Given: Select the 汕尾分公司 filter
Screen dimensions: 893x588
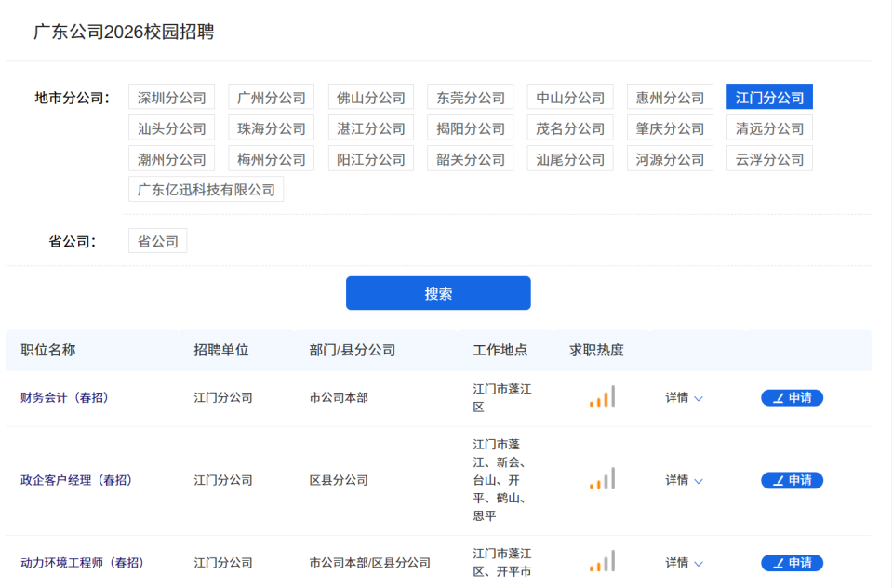Looking at the screenshot, I should click(x=569, y=158).
